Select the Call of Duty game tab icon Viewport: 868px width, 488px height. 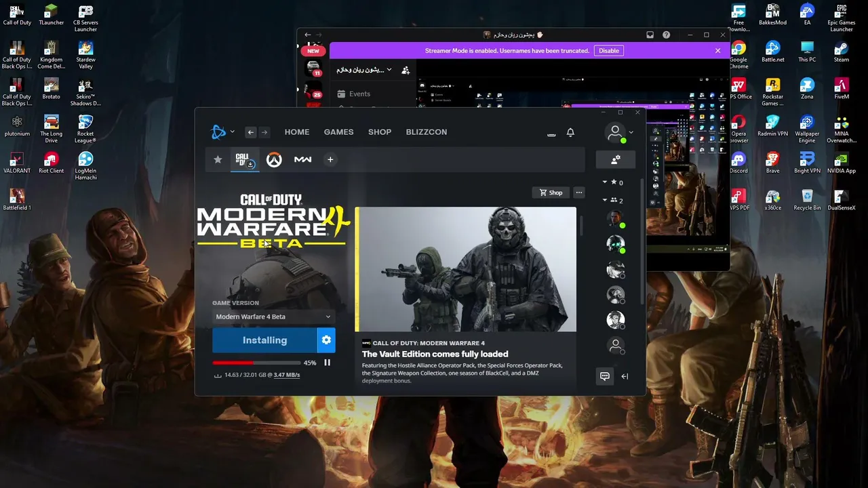click(x=244, y=160)
